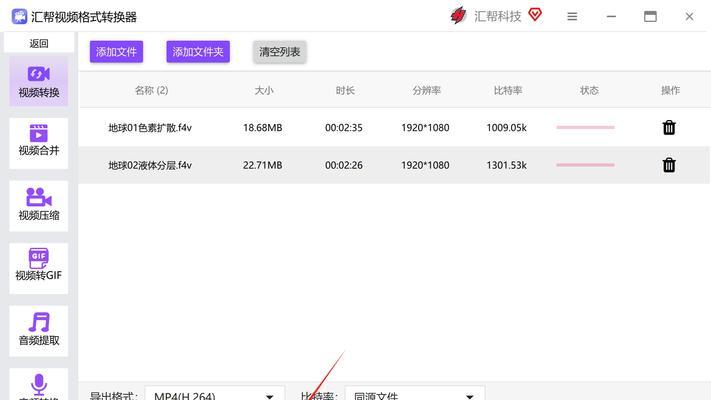Click resolution 1920*1080 of 地球01 row
Image resolution: width=711 pixels, height=400 pixels.
425,128
